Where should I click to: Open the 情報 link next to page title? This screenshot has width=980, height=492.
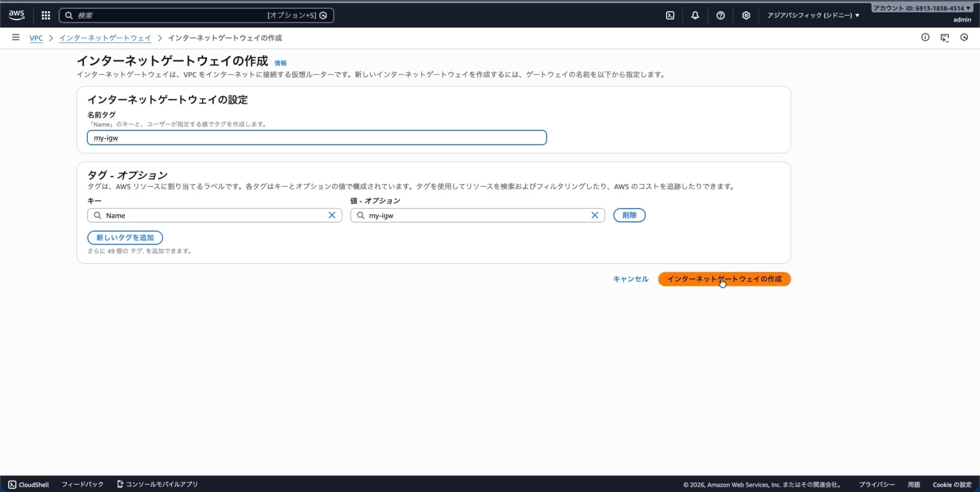point(280,63)
